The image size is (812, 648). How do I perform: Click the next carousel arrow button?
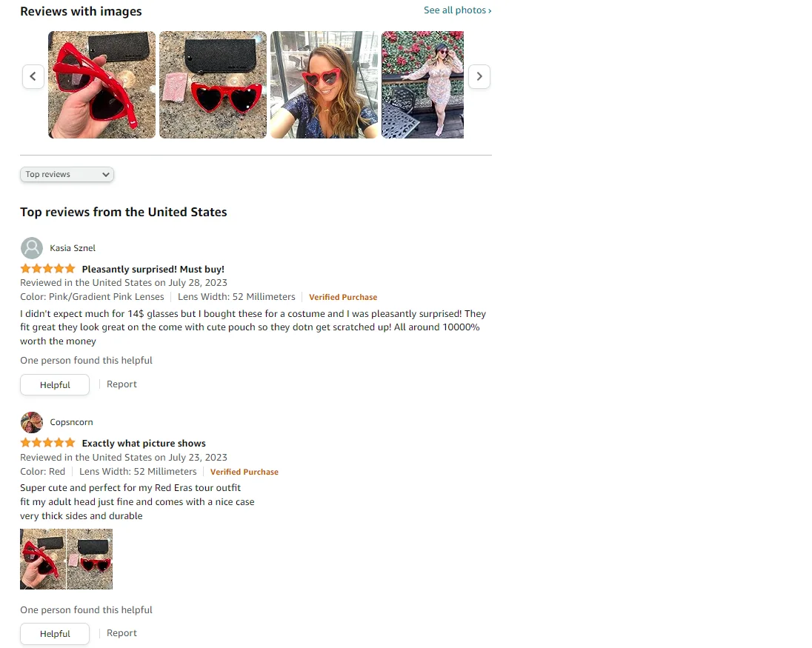click(479, 76)
